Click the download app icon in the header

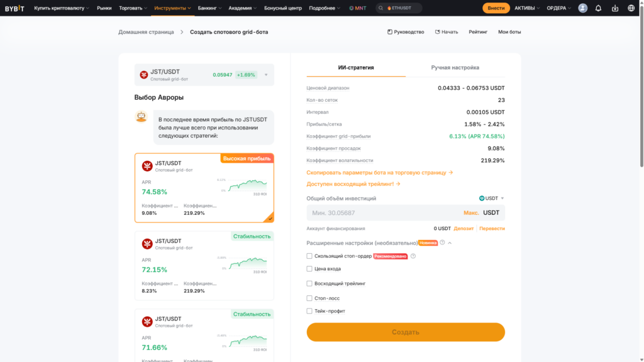tap(614, 8)
